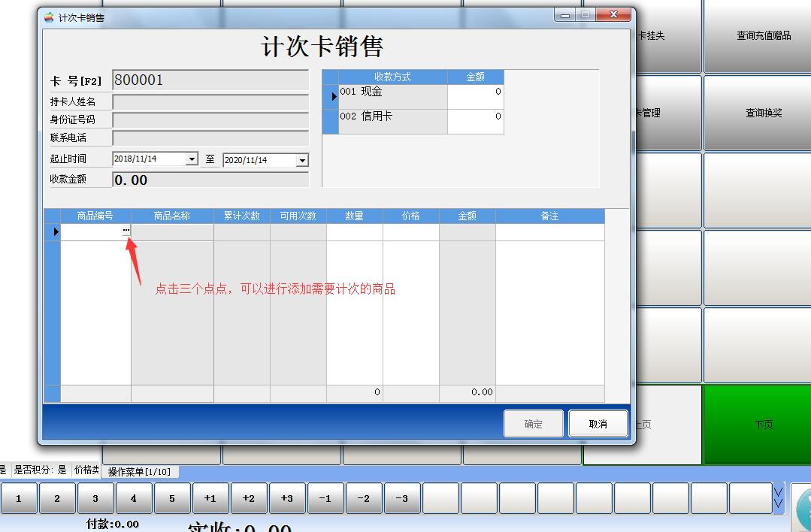Click the ellipsis button to add a product
Viewport: 811px width, 532px height.
(126, 231)
